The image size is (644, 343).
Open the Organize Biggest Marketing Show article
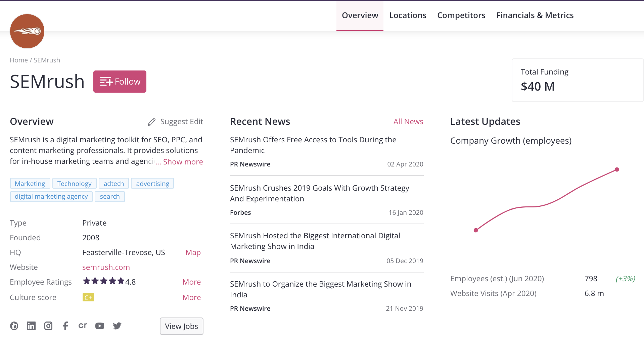pos(321,289)
